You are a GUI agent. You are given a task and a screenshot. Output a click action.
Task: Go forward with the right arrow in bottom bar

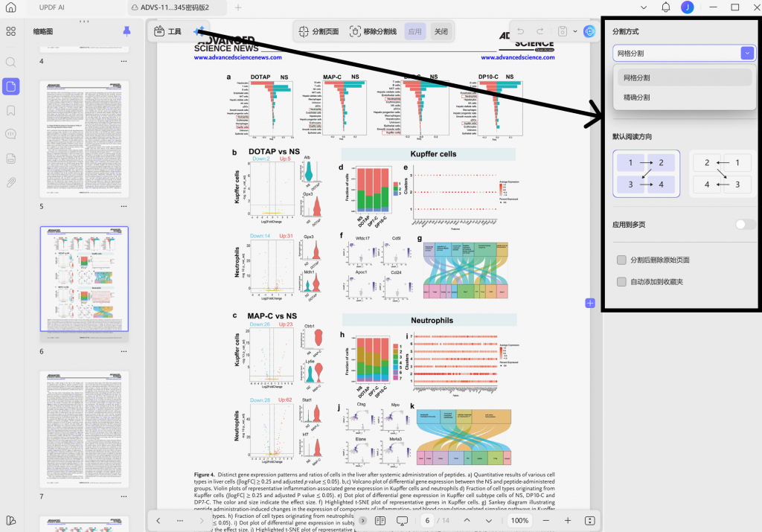(202, 520)
